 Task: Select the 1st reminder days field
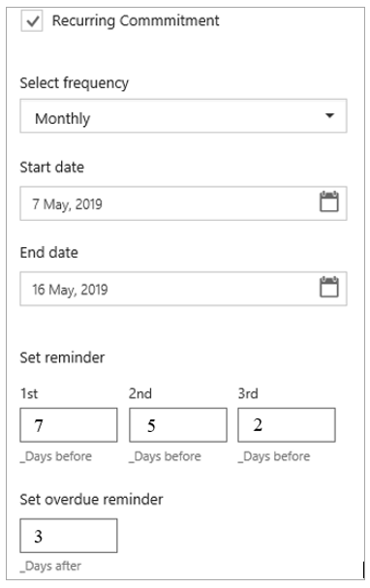[69, 425]
